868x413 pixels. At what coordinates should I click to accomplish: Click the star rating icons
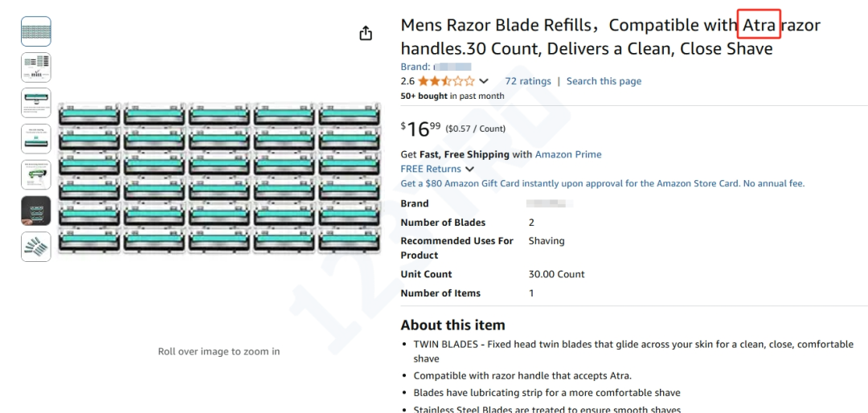click(446, 81)
